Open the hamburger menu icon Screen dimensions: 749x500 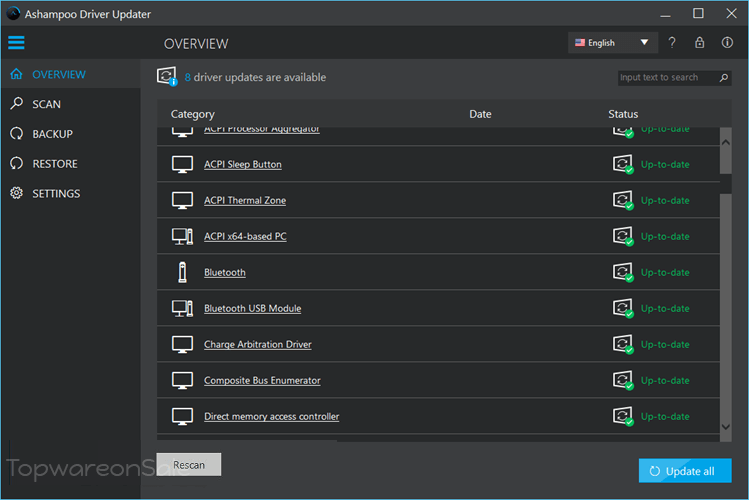tap(16, 43)
